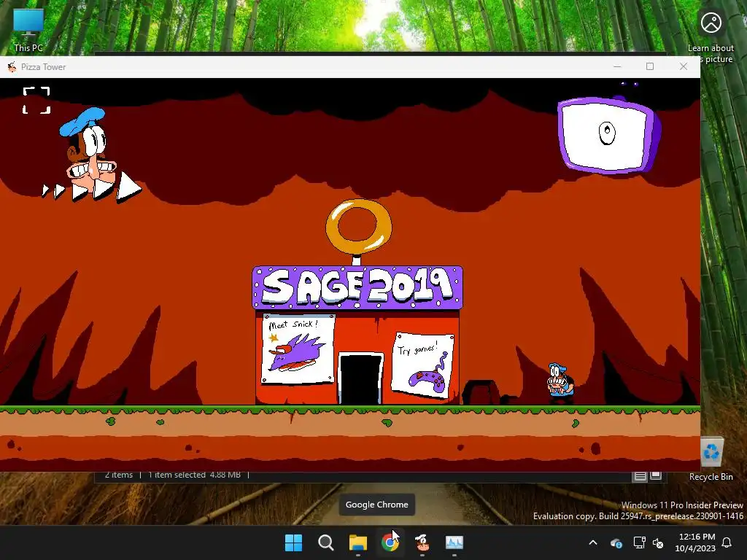The width and height of the screenshot is (747, 560).
Task: Click Peppino's face in the speed HUD
Action: point(90,150)
